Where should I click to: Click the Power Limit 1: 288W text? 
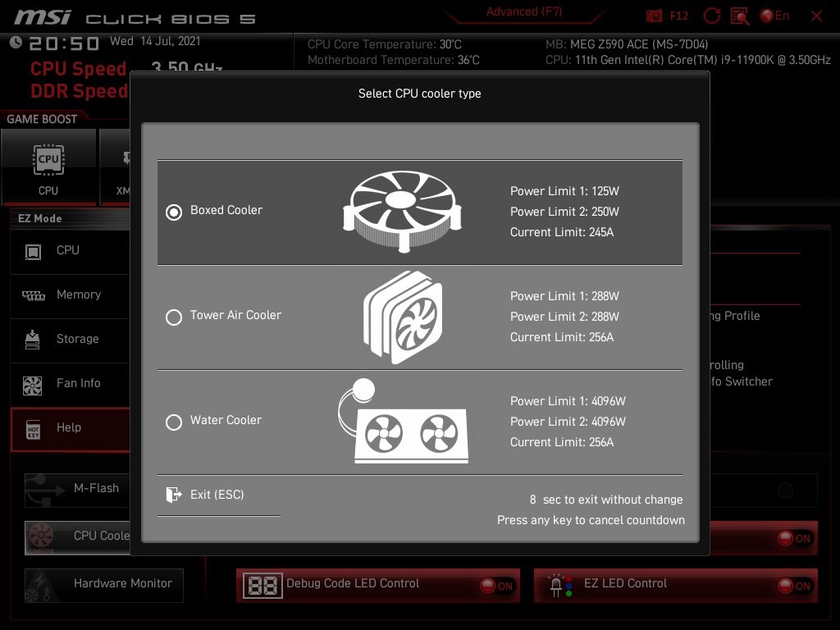(x=564, y=296)
